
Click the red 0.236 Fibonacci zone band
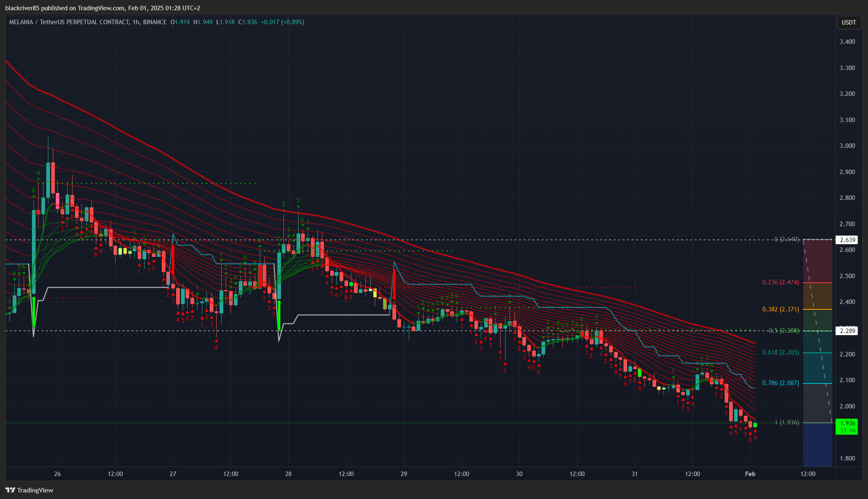point(818,261)
